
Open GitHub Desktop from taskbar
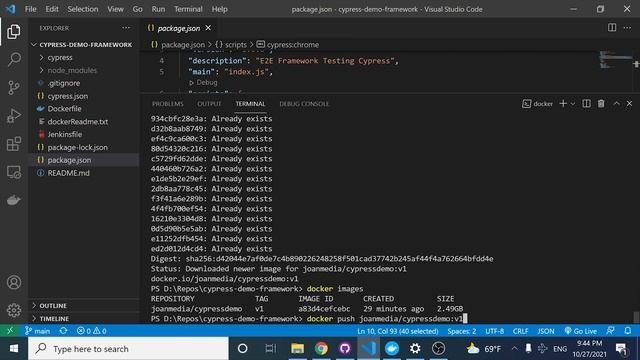coord(345,348)
